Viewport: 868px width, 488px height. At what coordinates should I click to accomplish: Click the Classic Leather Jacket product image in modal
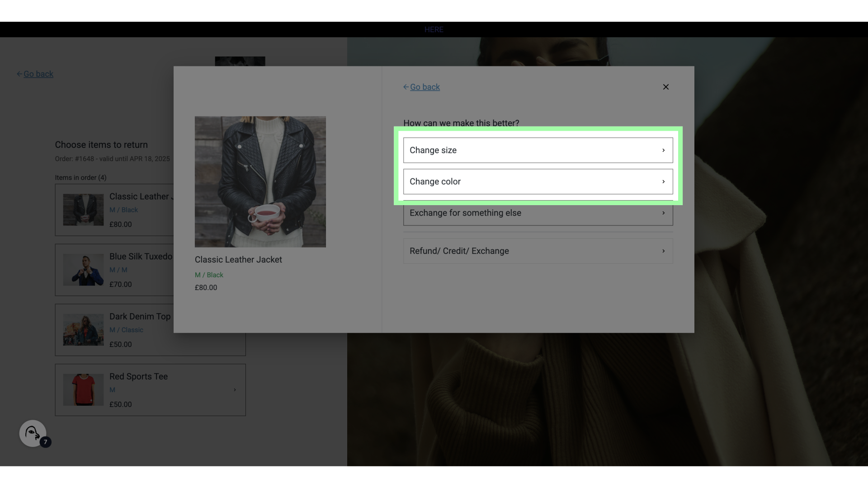260,182
